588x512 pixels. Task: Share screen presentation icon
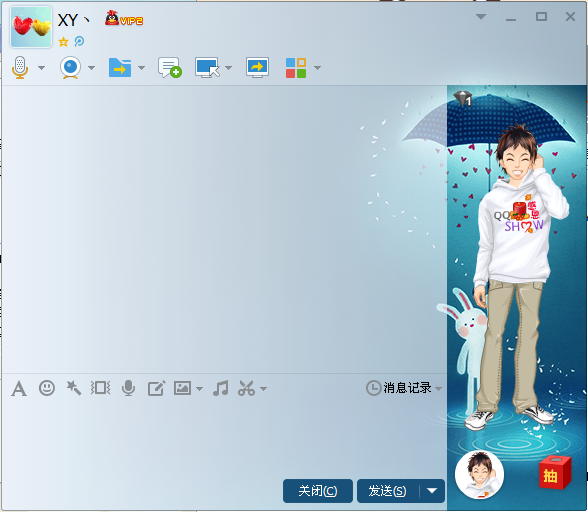pos(257,68)
